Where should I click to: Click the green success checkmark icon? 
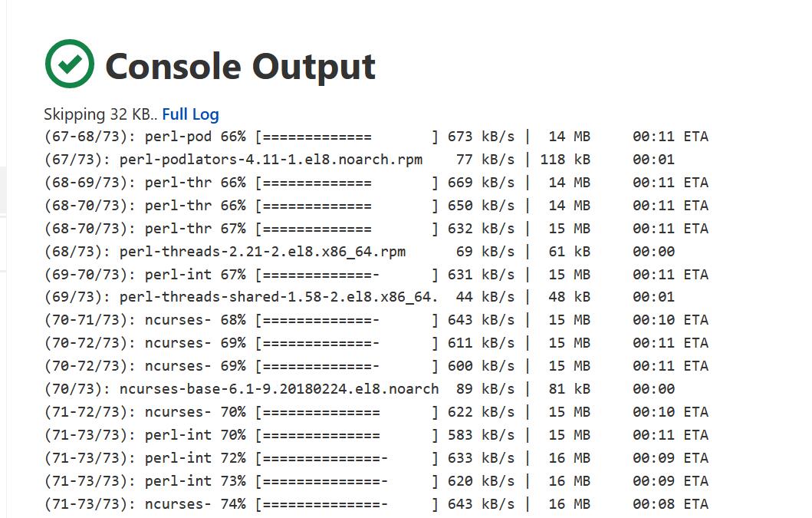70,64
